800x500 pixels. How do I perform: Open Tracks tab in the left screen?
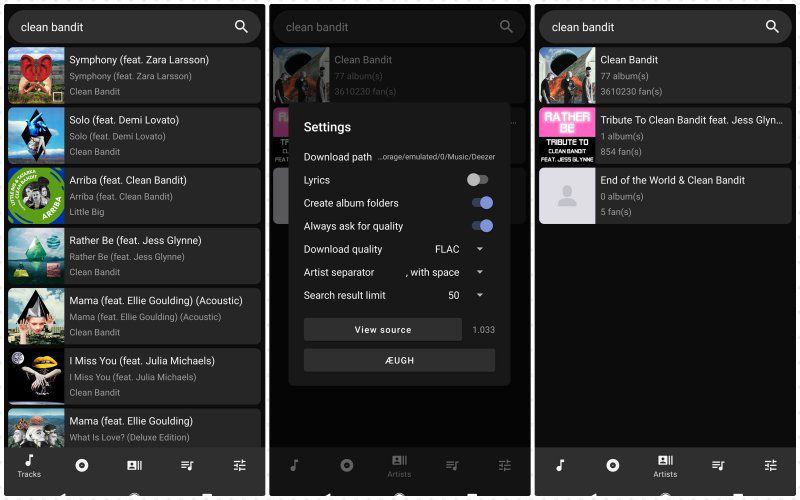coord(29,465)
